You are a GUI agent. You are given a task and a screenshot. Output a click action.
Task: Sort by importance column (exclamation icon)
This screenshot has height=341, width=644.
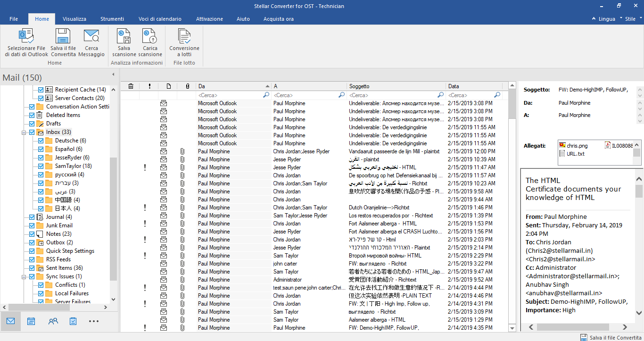pyautogui.click(x=149, y=86)
